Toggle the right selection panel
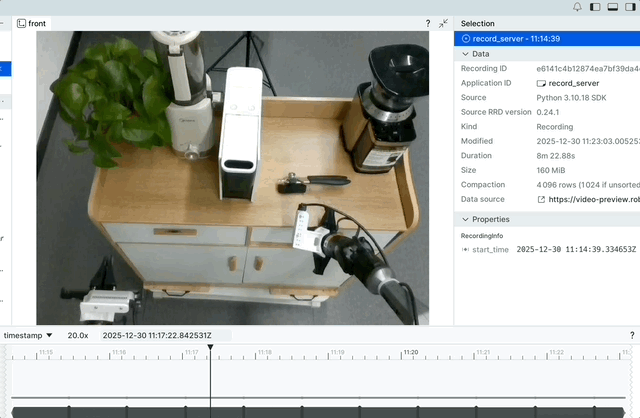This screenshot has height=418, width=640. tap(629, 7)
